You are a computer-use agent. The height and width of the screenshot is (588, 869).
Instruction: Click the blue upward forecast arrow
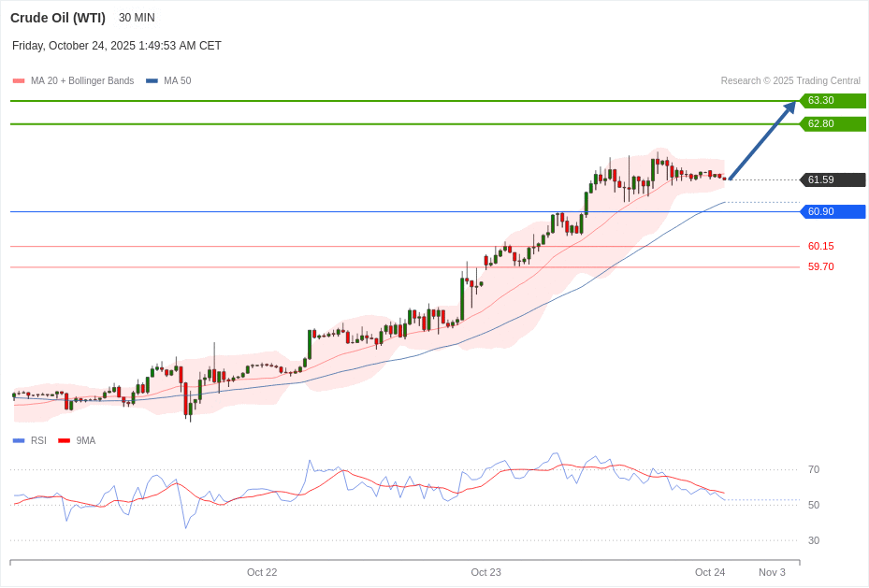pos(761,140)
